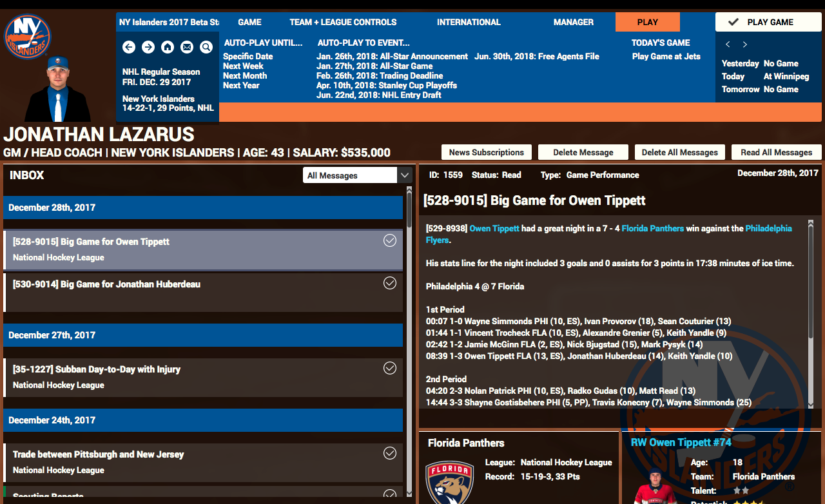This screenshot has height=504, width=825.
Task: Select Subban Day-to-Day with Injury message
Action: 203,378
